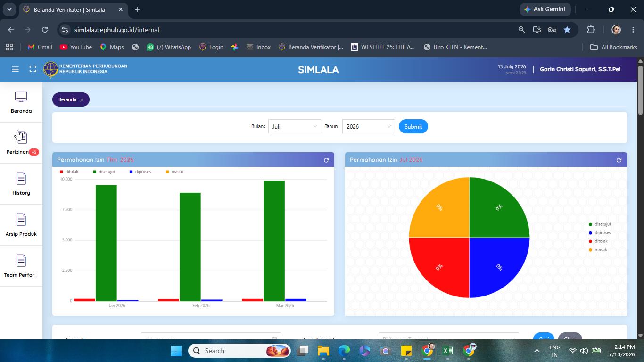Open Perizinan in the sidebar
The height and width of the screenshot is (362, 644).
tap(21, 143)
